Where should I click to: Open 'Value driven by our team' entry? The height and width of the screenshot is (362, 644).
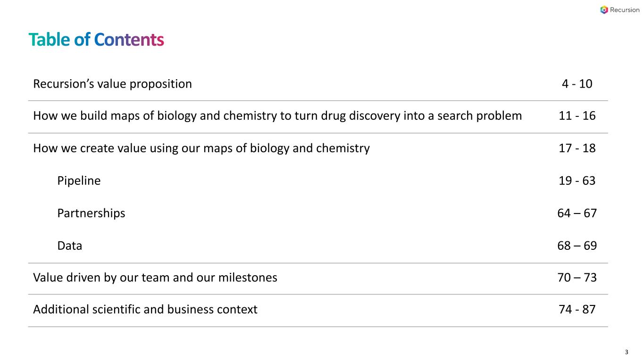155,278
